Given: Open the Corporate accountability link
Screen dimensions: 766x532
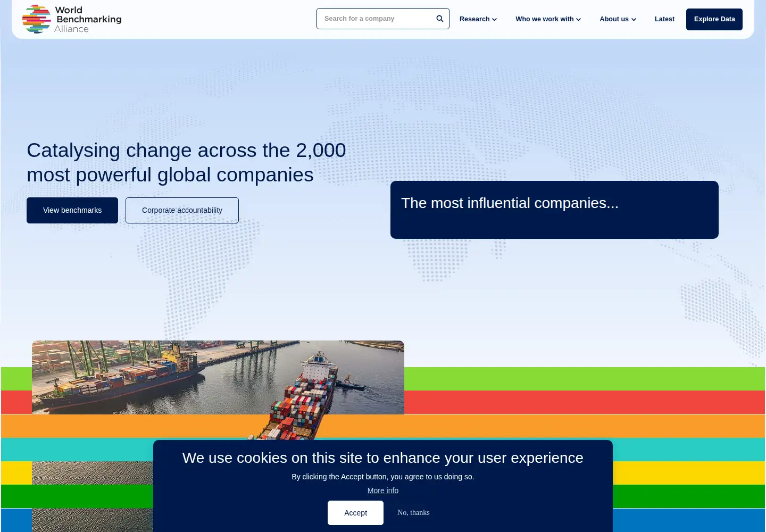Looking at the screenshot, I should pyautogui.click(x=182, y=210).
